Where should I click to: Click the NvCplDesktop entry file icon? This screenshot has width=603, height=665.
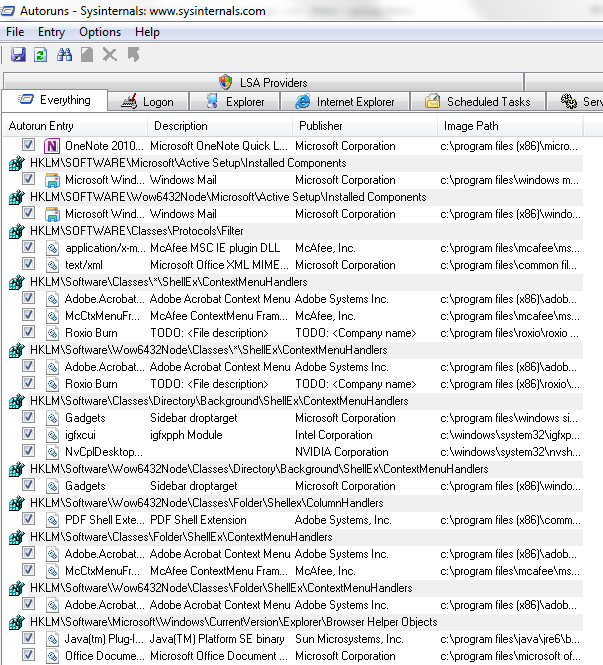52,452
